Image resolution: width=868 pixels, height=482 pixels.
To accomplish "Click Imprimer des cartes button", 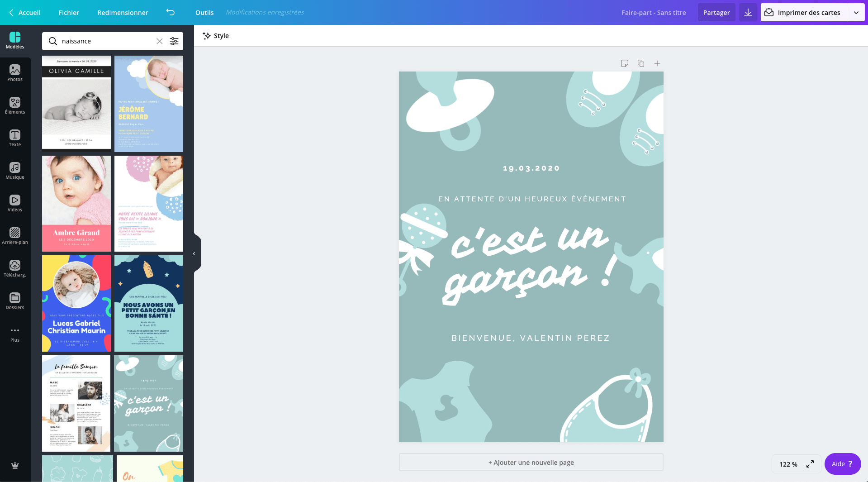I will click(804, 12).
